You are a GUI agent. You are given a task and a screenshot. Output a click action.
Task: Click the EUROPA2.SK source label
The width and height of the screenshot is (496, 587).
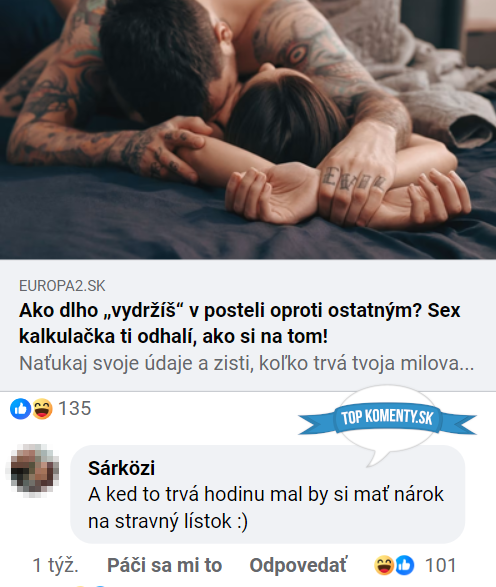pyautogui.click(x=62, y=286)
